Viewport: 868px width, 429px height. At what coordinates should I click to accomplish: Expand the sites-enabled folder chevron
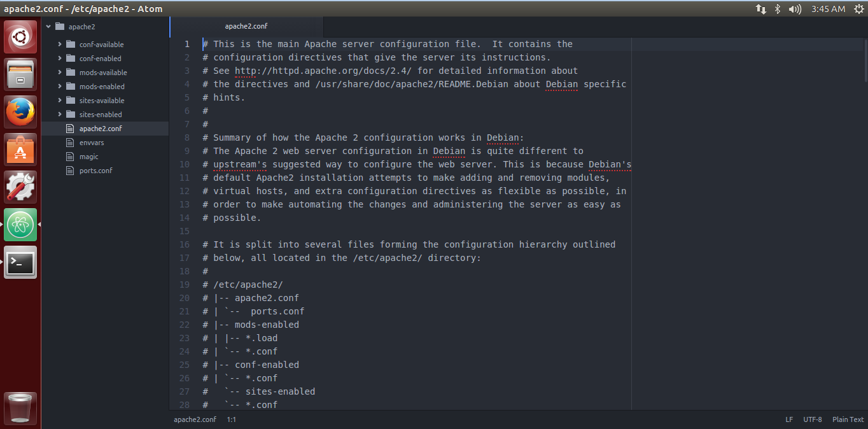tap(59, 115)
